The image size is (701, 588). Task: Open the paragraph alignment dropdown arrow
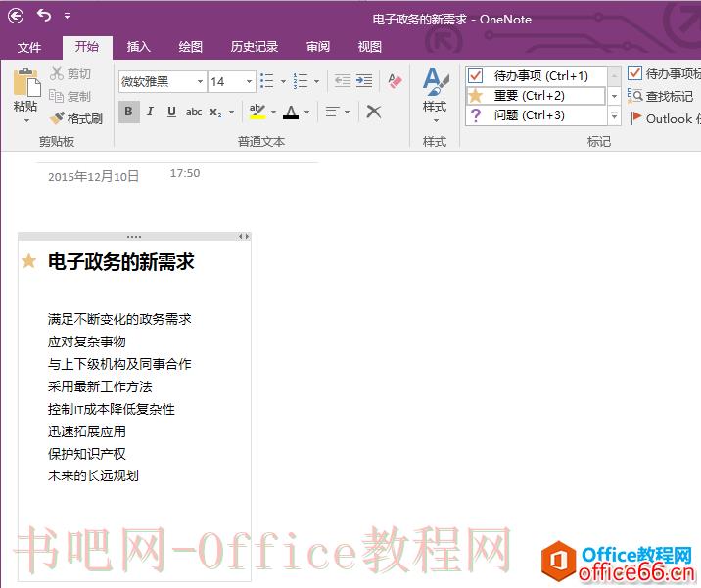347,112
